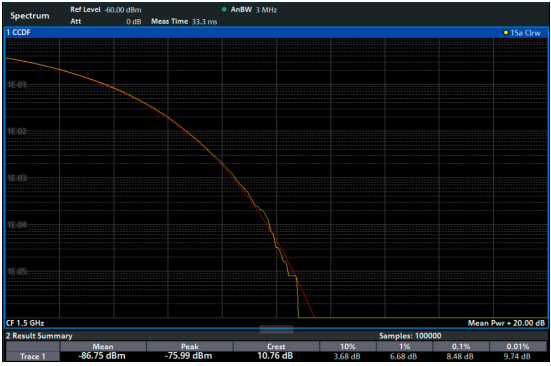Viewport: 551px width, 366px height.
Task: Select the 2 Result Summary header
Action: (x=39, y=336)
